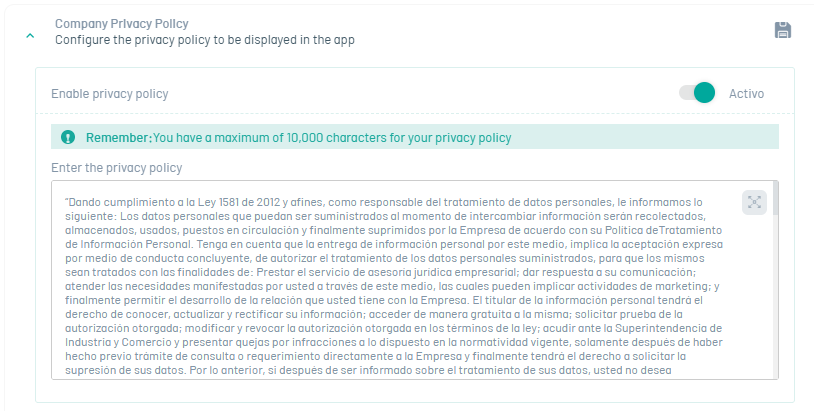Click the scrollbar thumb of the policy text area
The height and width of the screenshot is (411, 814).
775,198
